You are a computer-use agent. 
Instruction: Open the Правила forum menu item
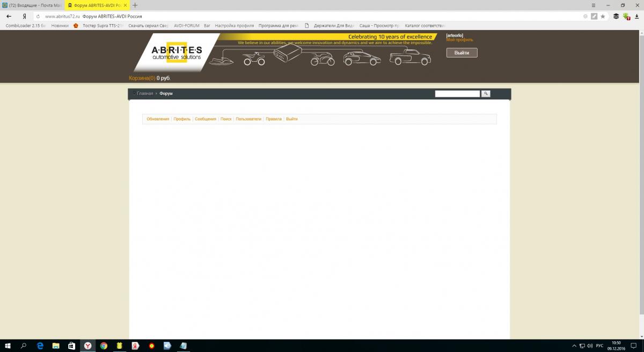[274, 119]
